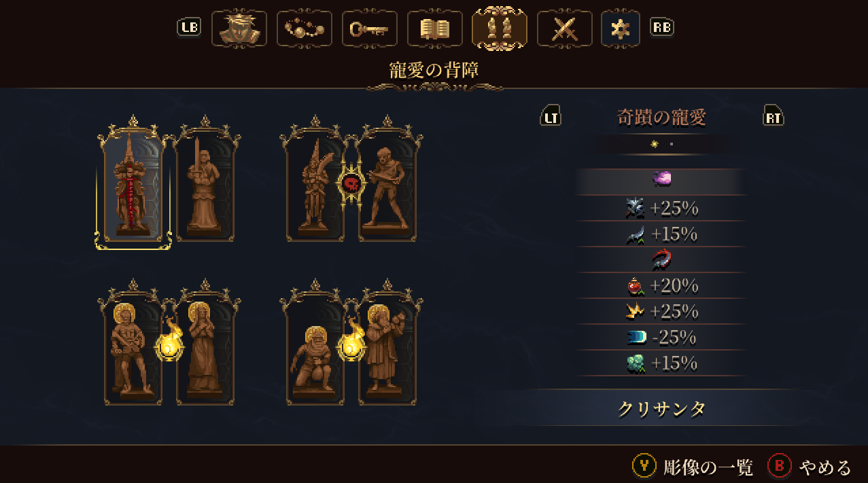Select the pointed-hood swordsman statue

(x=315, y=182)
